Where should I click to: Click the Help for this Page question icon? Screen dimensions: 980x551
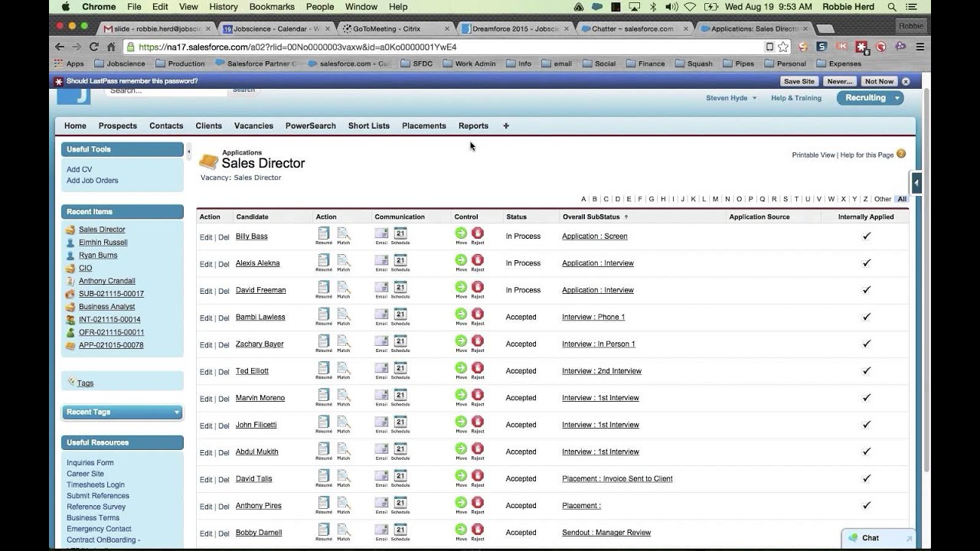point(901,154)
